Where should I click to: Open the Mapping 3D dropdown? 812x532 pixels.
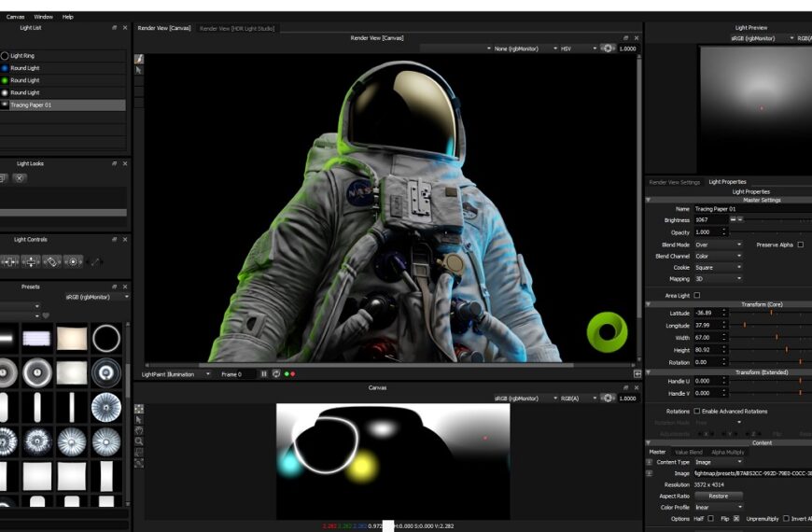[718, 279]
